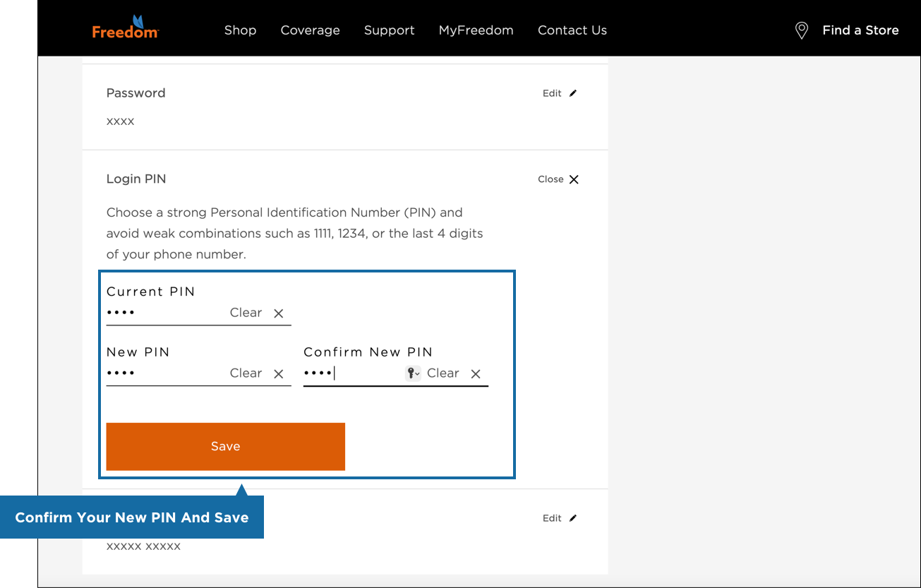Viewport: 921px width, 588px height.
Task: Click the xxxxx xxxxx masked value
Action: point(143,546)
